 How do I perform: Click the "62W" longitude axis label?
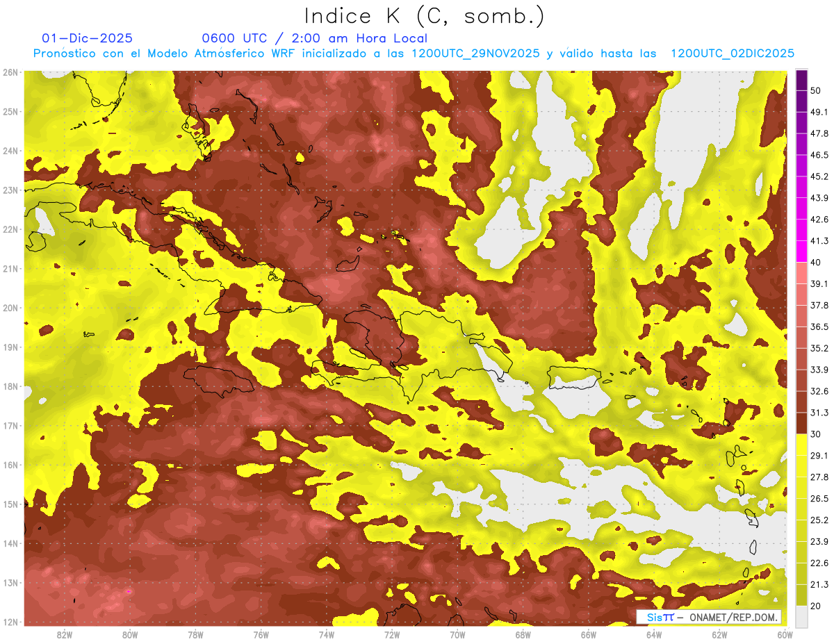(x=719, y=634)
